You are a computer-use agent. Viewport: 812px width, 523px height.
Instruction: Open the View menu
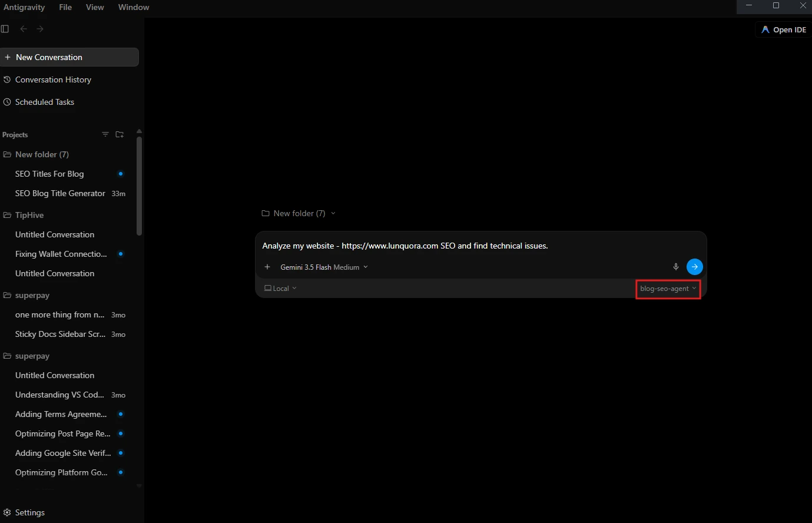tap(95, 7)
